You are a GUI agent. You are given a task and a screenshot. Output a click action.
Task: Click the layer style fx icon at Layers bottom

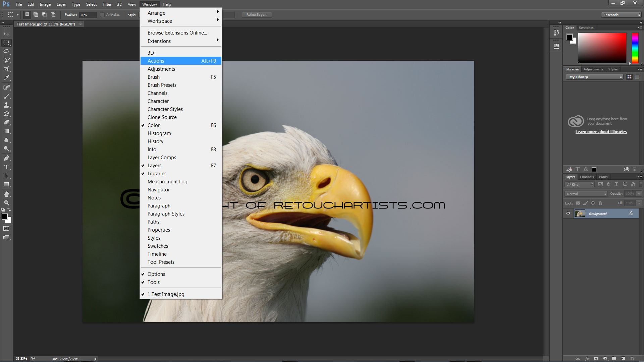tap(587, 359)
